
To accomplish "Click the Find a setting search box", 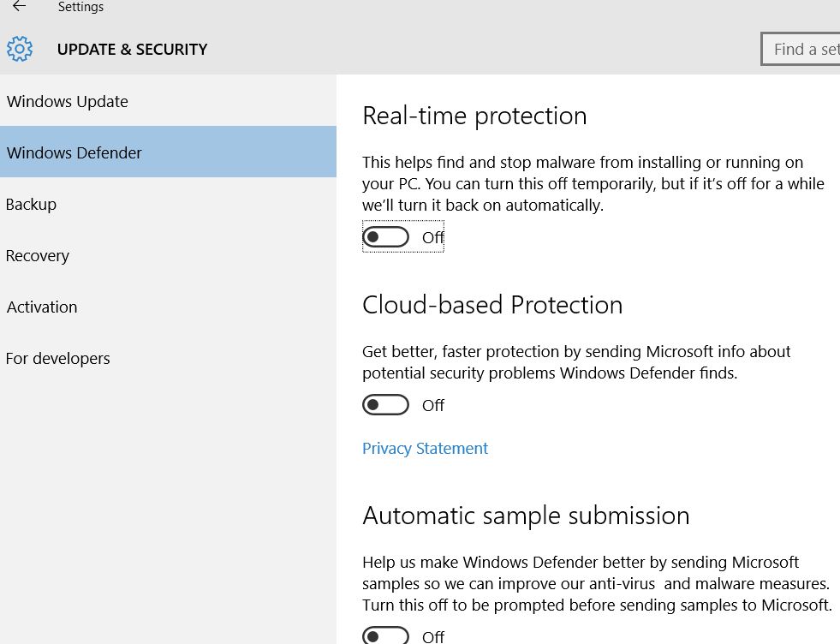I will coord(801,50).
